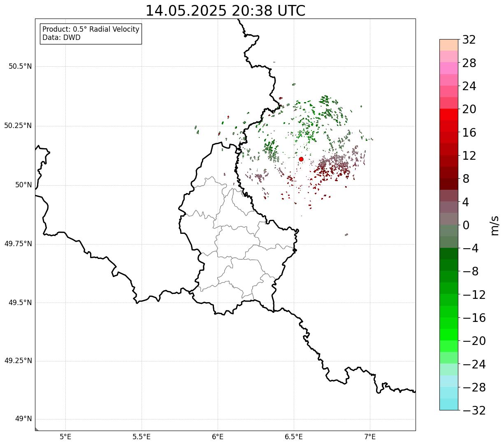Click the colorbar label 20
The width and height of the screenshot is (504, 445).
click(x=469, y=109)
